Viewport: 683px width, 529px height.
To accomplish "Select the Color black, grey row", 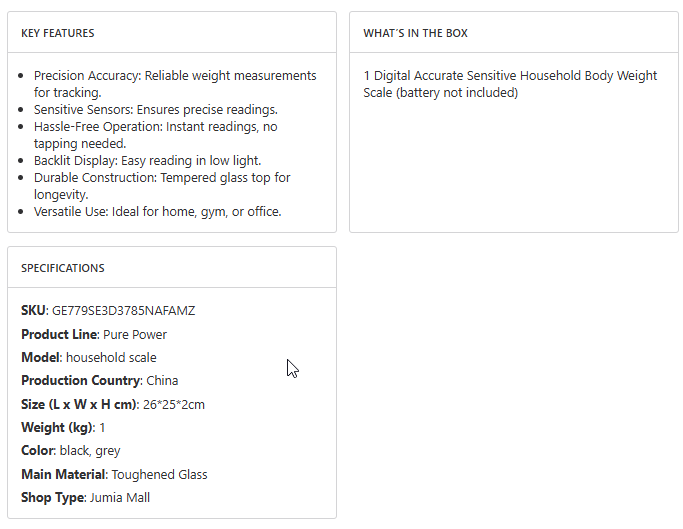I will pos(71,451).
